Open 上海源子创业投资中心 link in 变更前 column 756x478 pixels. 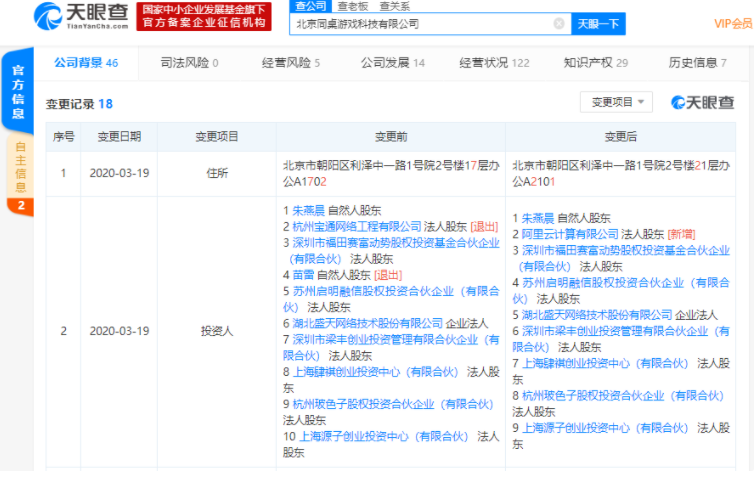coord(384,437)
